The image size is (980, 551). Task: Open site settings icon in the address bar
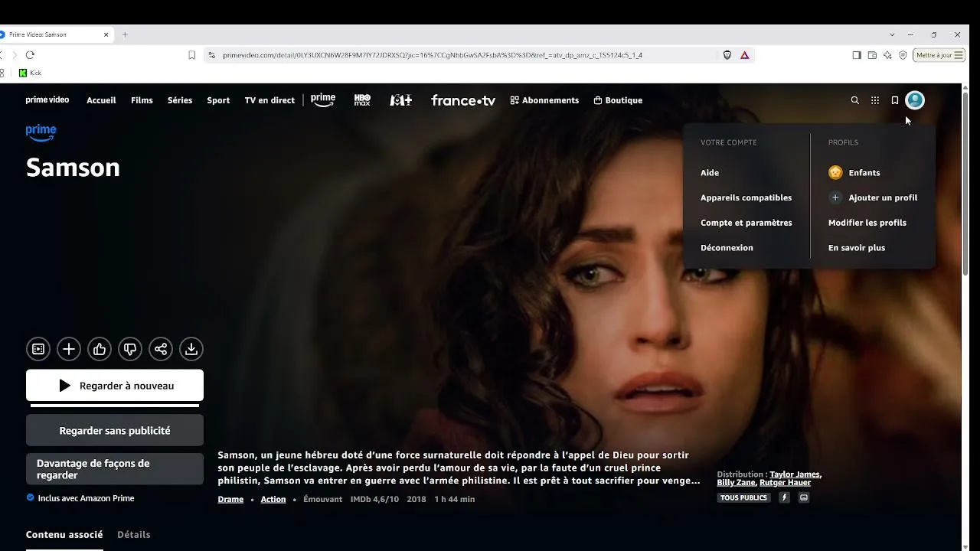click(212, 55)
